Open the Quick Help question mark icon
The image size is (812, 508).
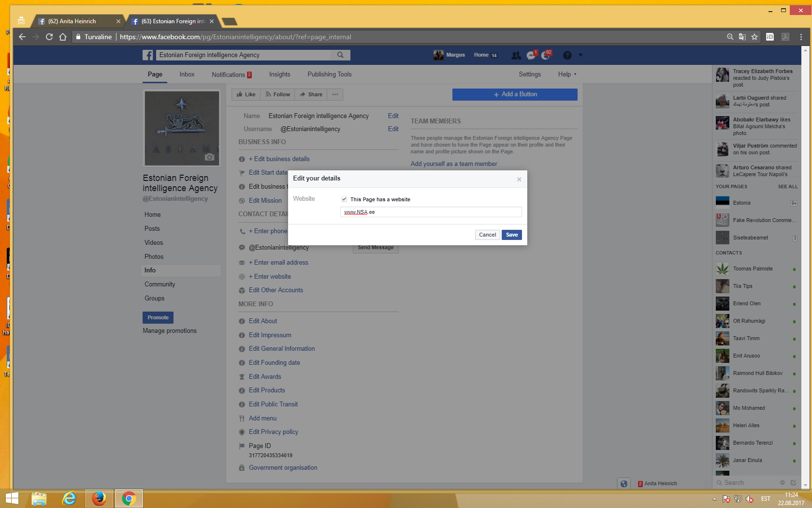[567, 55]
